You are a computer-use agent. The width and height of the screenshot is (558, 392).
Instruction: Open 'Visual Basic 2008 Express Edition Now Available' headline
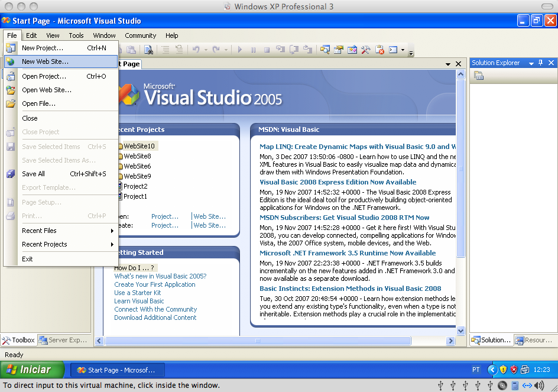(338, 182)
